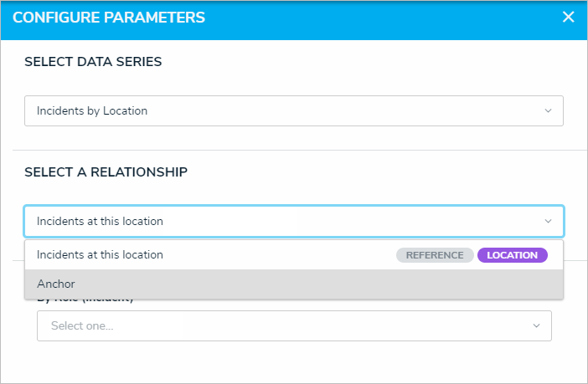Open the Incidents by Location data series dropdown
The image size is (588, 384).
pyautogui.click(x=293, y=110)
